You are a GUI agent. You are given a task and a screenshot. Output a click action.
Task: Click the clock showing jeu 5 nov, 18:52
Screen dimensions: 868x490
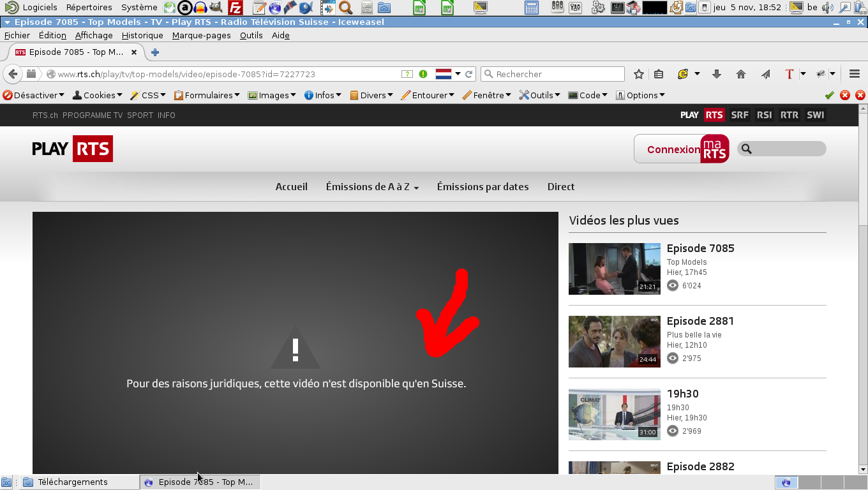click(747, 8)
